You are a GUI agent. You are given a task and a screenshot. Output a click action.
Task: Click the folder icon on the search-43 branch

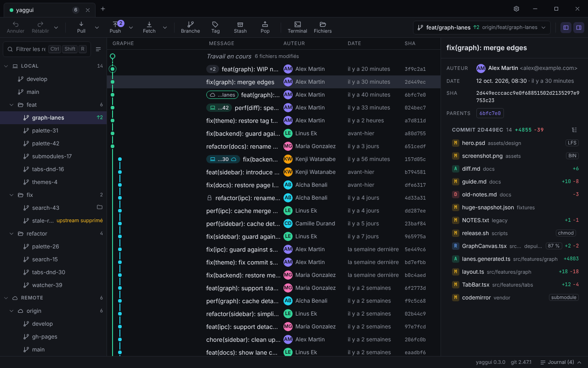(100, 207)
